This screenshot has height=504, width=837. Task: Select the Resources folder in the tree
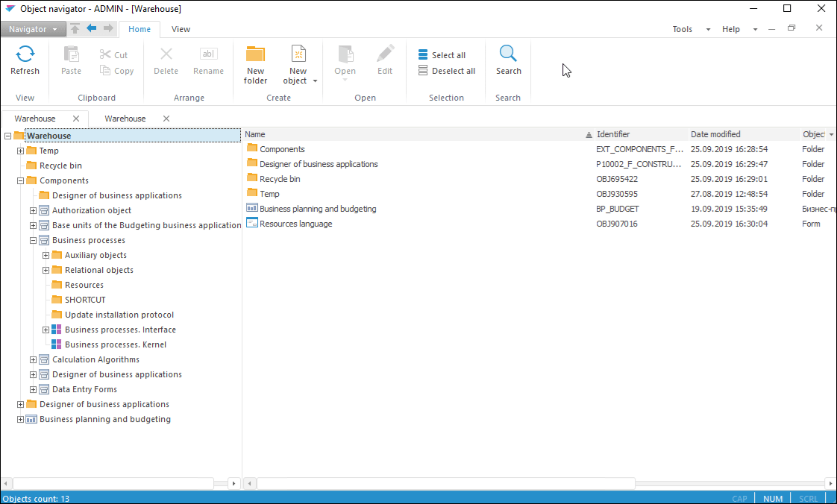pos(84,285)
